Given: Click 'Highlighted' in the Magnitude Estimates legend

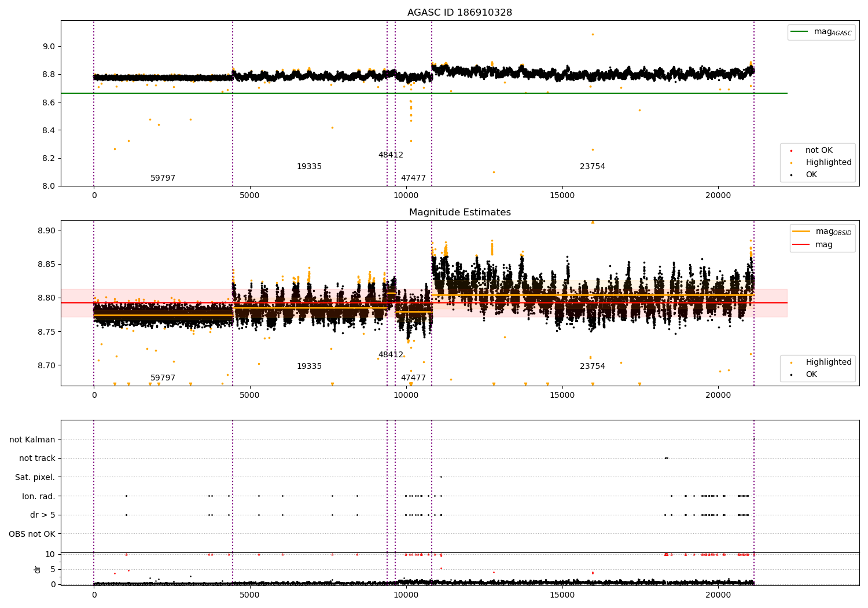Looking at the screenshot, I should pyautogui.click(x=829, y=362).
